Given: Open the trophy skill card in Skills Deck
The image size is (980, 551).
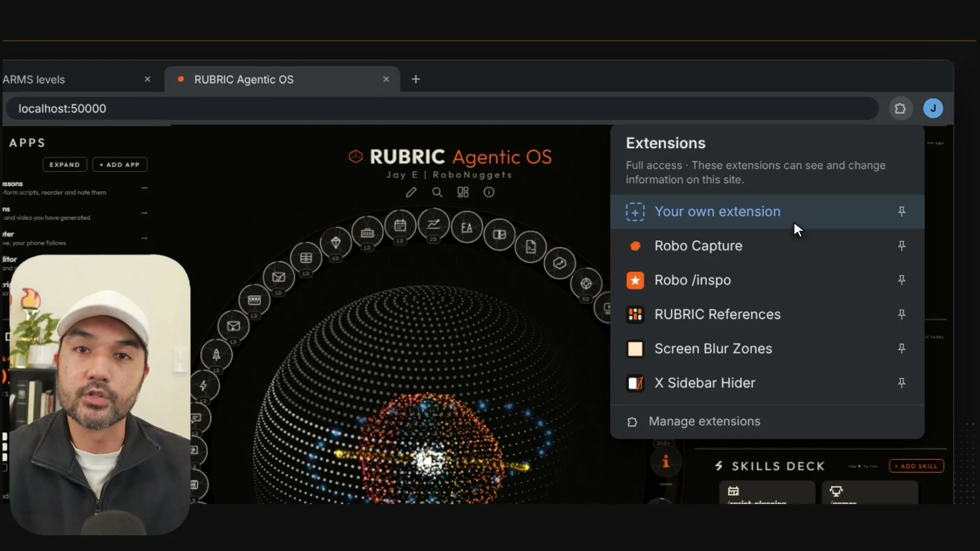Looking at the screenshot, I should coord(870,493).
